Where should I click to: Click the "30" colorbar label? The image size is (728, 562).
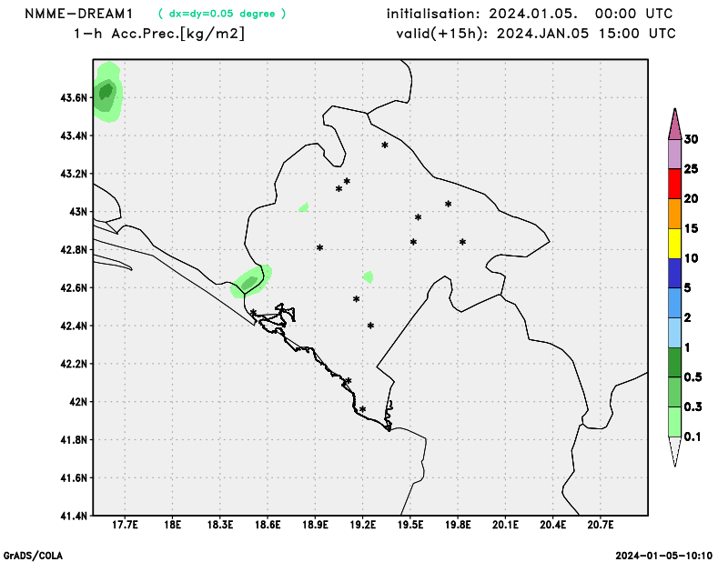[x=691, y=139]
